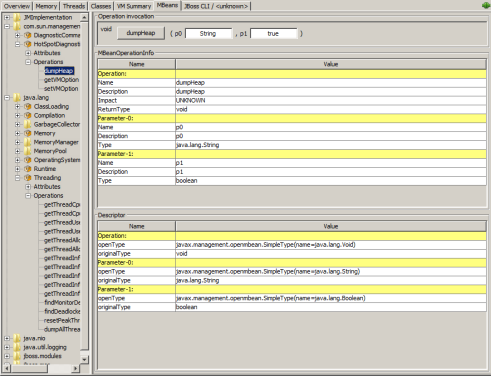
Task: Click the jboss.modules folder icon
Action: [17, 356]
